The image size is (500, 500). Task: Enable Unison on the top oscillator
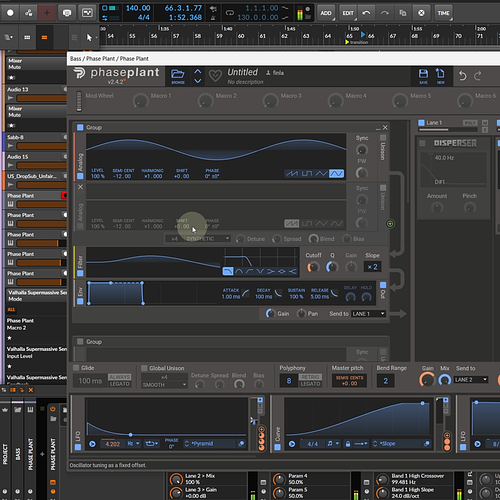point(383,137)
